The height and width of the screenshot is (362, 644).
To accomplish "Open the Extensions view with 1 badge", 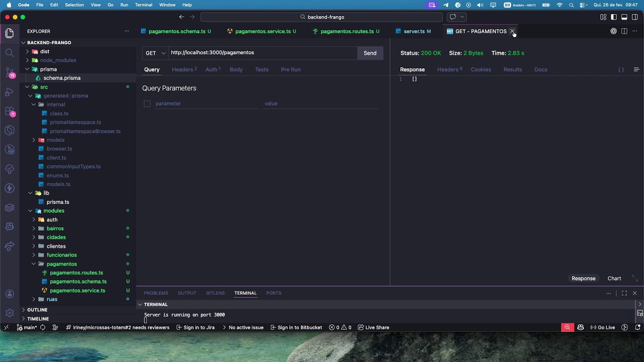I will tap(10, 111).
